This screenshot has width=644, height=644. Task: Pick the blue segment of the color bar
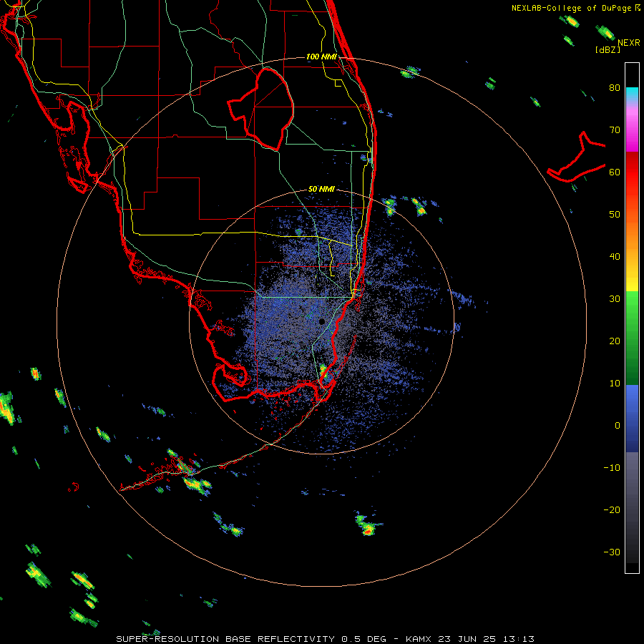[x=632, y=418]
